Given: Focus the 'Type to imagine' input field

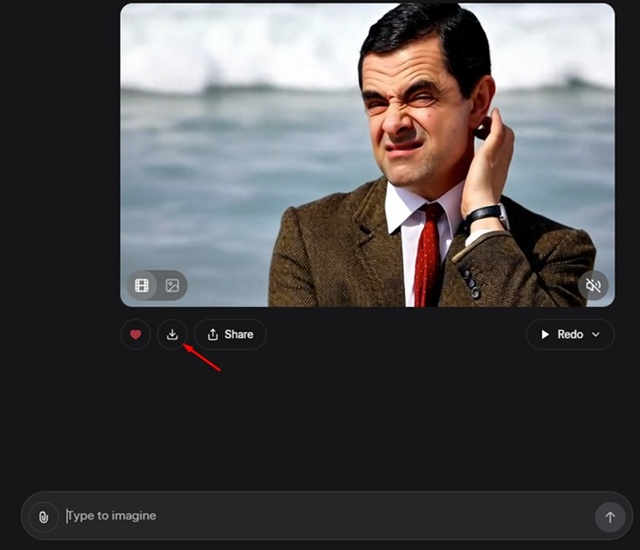Looking at the screenshot, I should pos(327,516).
